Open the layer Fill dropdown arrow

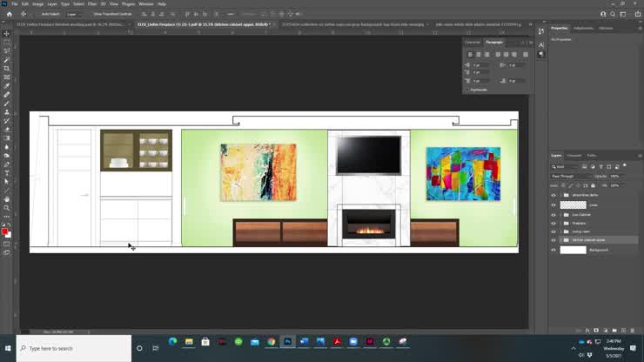623,185
